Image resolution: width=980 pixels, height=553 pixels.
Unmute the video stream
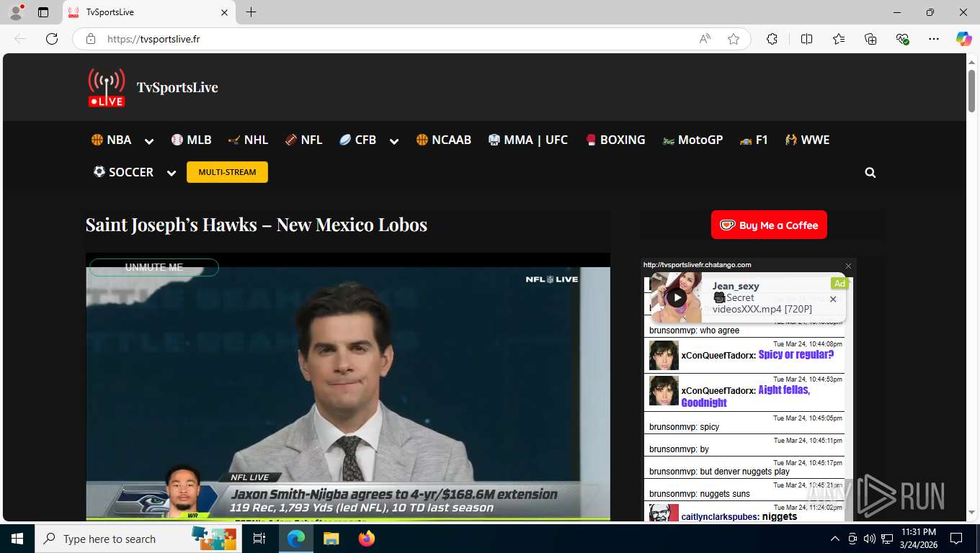pyautogui.click(x=153, y=267)
